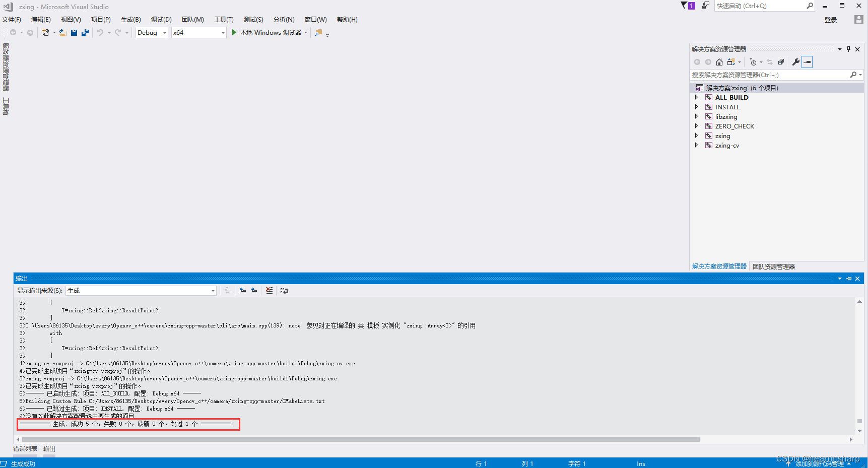868x468 pixels.
Task: Save all files using Save All icon
Action: (85, 32)
